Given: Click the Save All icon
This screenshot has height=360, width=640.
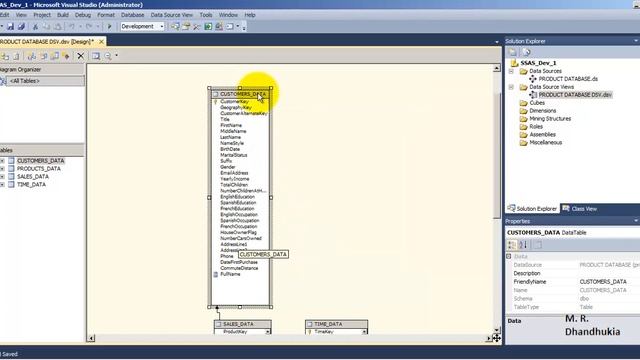Looking at the screenshot, I should pyautogui.click(x=21, y=27).
